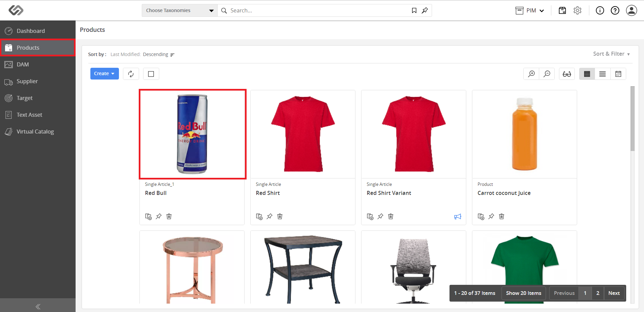
Task: Open Supplier in sidebar
Action: [38, 81]
